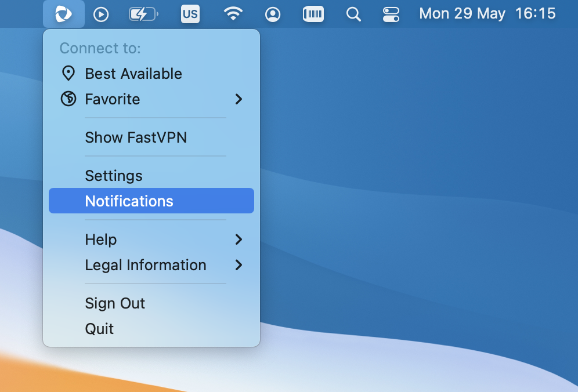Viewport: 578px width, 392px height.
Task: Open the Legal Information submenu
Action: [151, 265]
